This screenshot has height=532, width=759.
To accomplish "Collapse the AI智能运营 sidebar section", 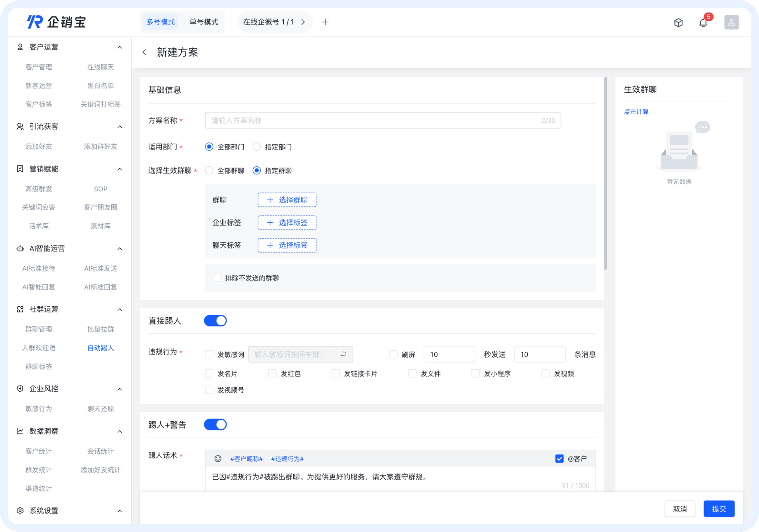I will coord(120,249).
